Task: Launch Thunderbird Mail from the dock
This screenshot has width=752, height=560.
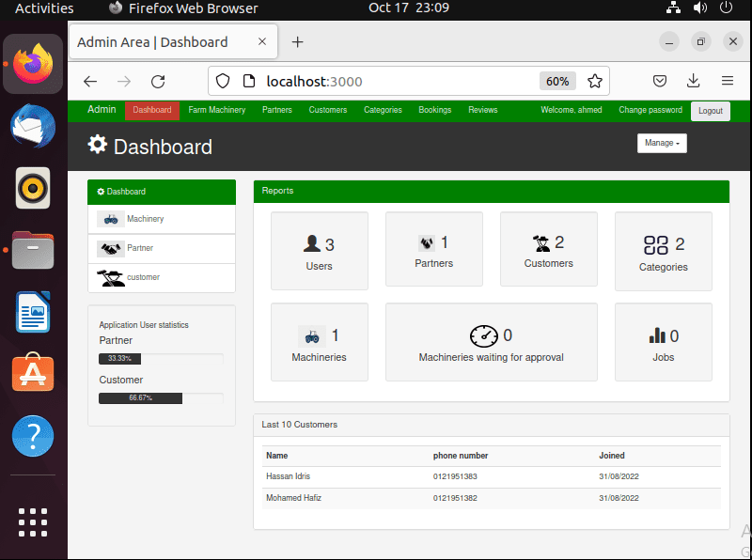Action: click(33, 126)
